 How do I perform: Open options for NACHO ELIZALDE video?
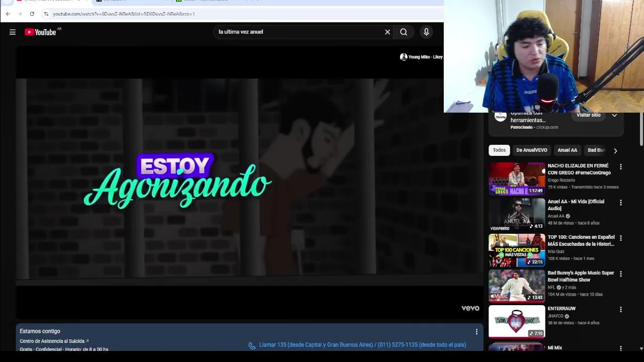[620, 167]
